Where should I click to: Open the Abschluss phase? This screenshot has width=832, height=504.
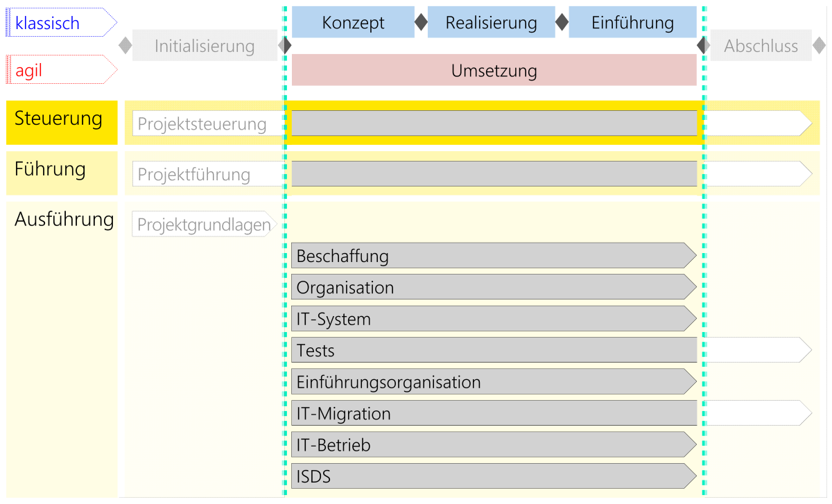[761, 45]
